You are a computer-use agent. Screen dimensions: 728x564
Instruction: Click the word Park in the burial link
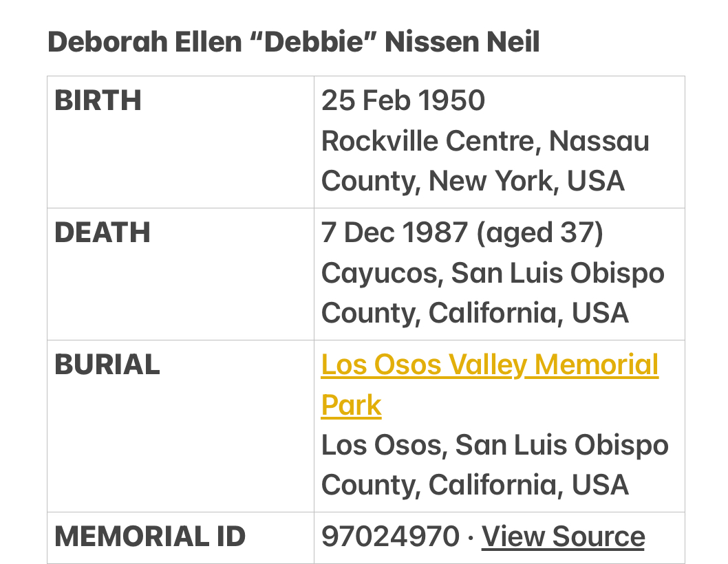pyautogui.click(x=352, y=405)
